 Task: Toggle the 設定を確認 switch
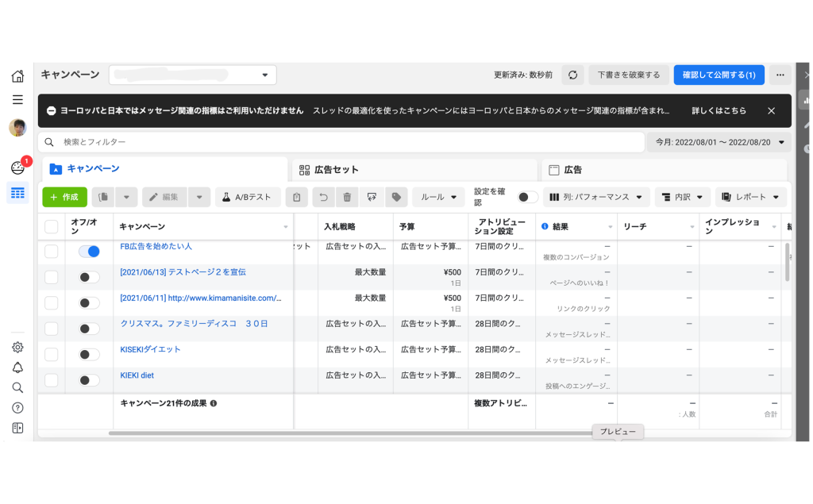[527, 197]
